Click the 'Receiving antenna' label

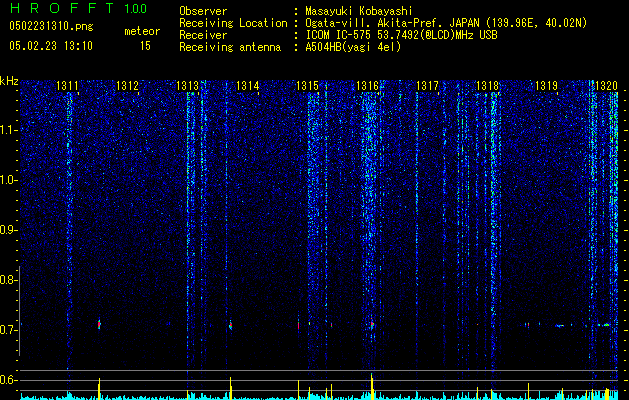click(x=230, y=47)
